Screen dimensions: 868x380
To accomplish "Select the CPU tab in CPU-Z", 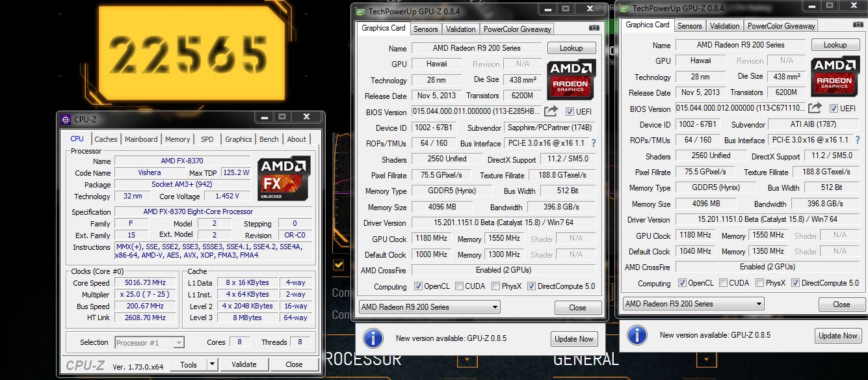I will tap(77, 139).
